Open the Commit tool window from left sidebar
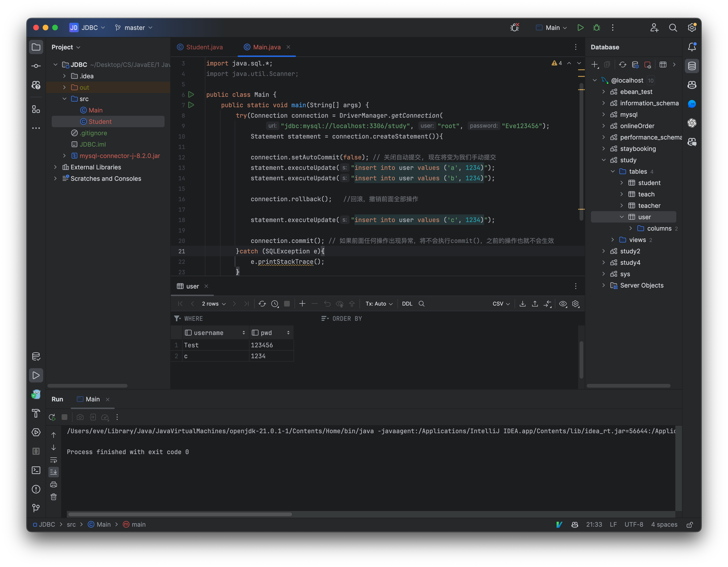 coord(36,66)
